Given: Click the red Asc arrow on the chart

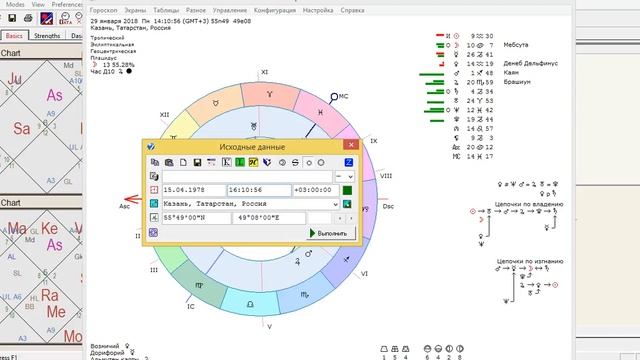Looking at the screenshot, I should click(x=133, y=199).
